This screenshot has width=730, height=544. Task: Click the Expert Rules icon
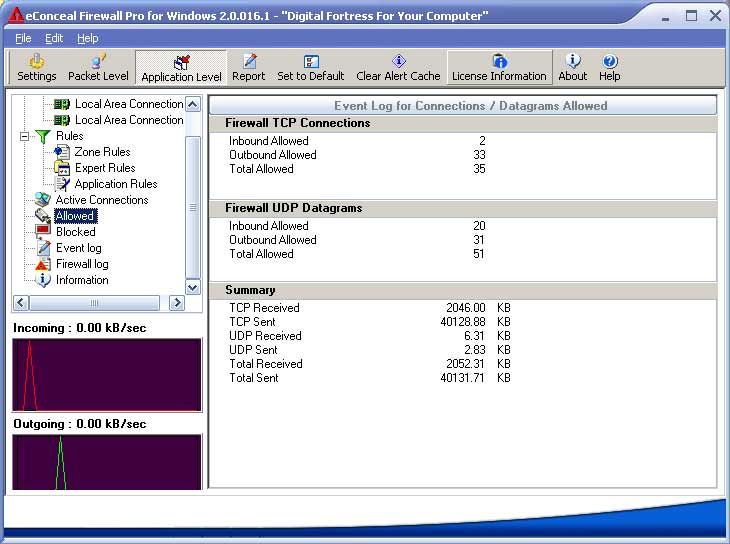[62, 168]
